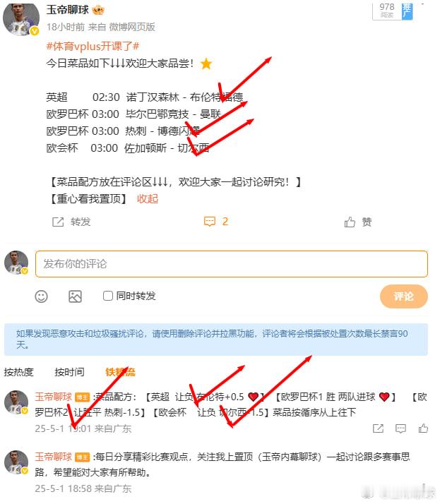This screenshot has width=440, height=504.
Task: Open hashtag #体育vplus开课了#
Action: [x=93, y=47]
